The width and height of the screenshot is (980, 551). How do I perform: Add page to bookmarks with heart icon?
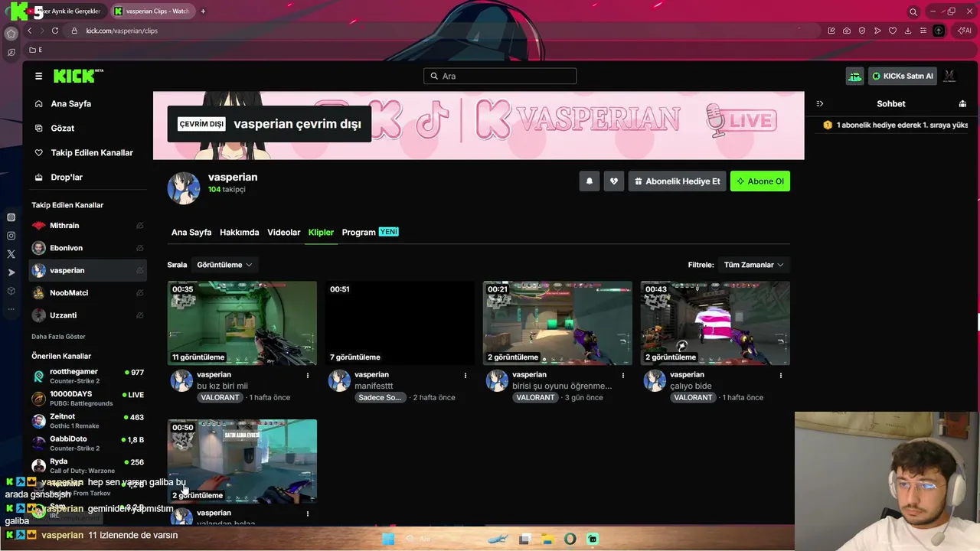pos(893,31)
